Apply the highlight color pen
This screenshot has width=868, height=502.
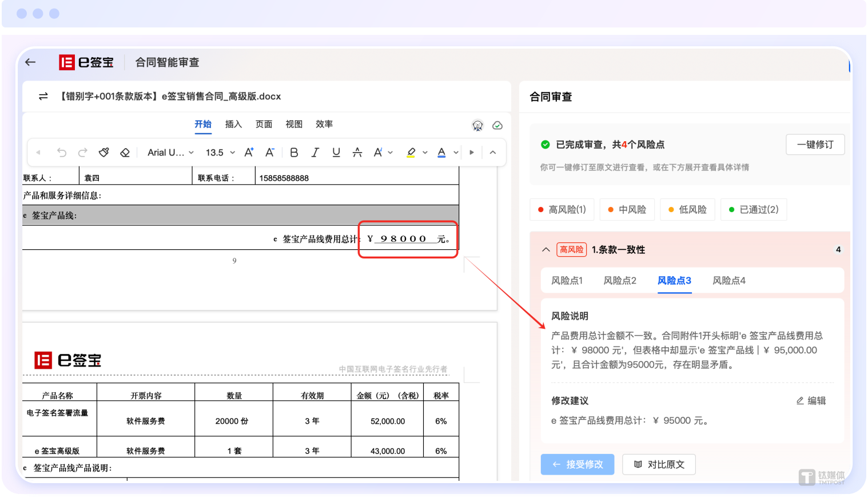click(x=411, y=152)
